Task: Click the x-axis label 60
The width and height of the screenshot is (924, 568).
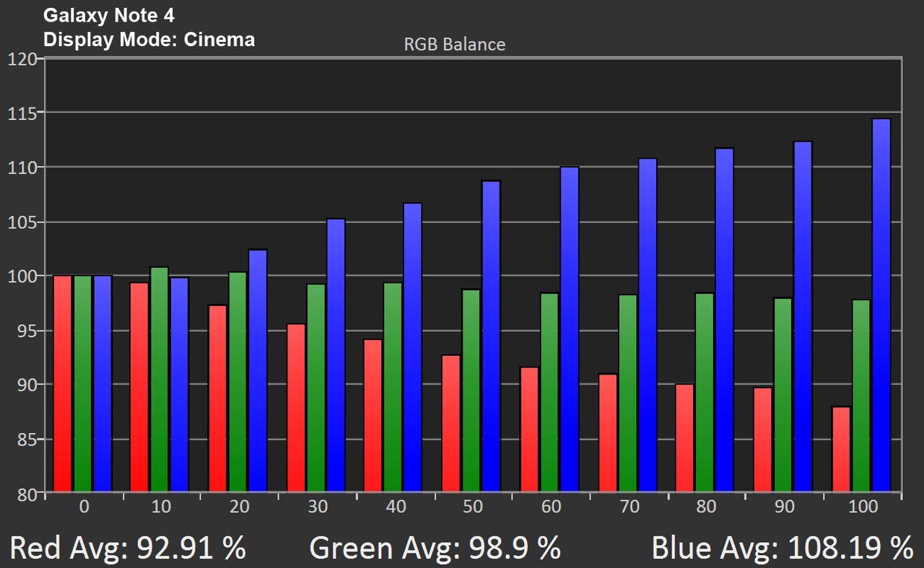Action: [x=551, y=507]
